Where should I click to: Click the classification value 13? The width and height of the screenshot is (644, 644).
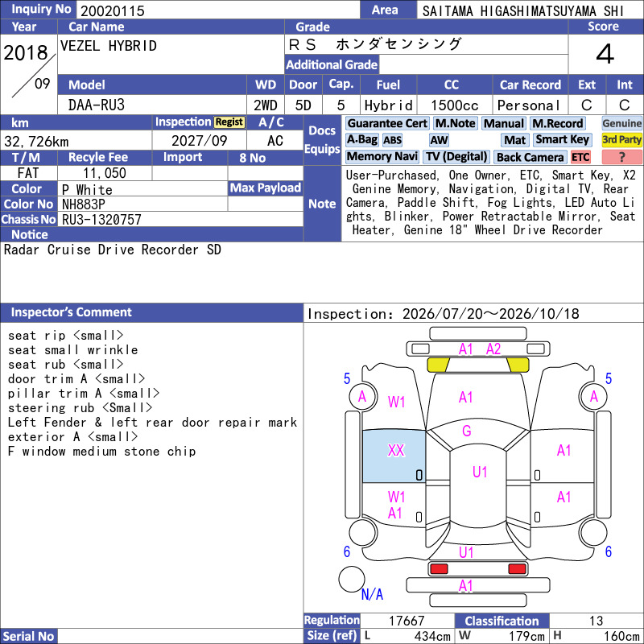click(x=596, y=621)
